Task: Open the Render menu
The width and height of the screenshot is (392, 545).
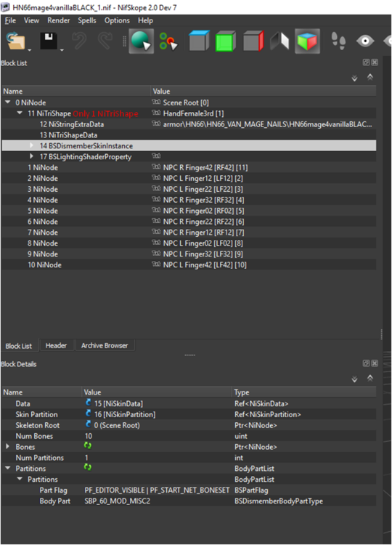Action: [x=59, y=20]
